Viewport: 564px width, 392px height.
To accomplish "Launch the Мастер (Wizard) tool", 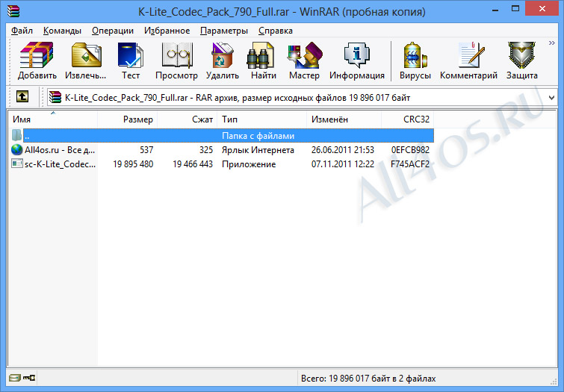I will [304, 55].
